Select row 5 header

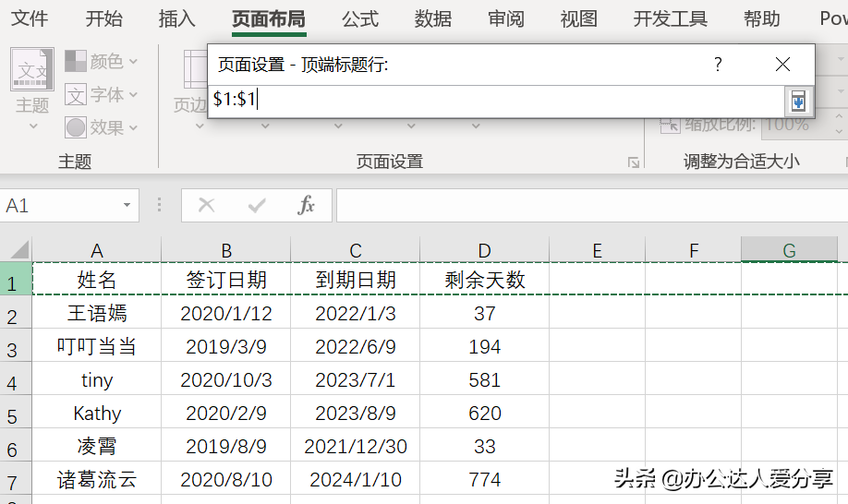pyautogui.click(x=16, y=413)
